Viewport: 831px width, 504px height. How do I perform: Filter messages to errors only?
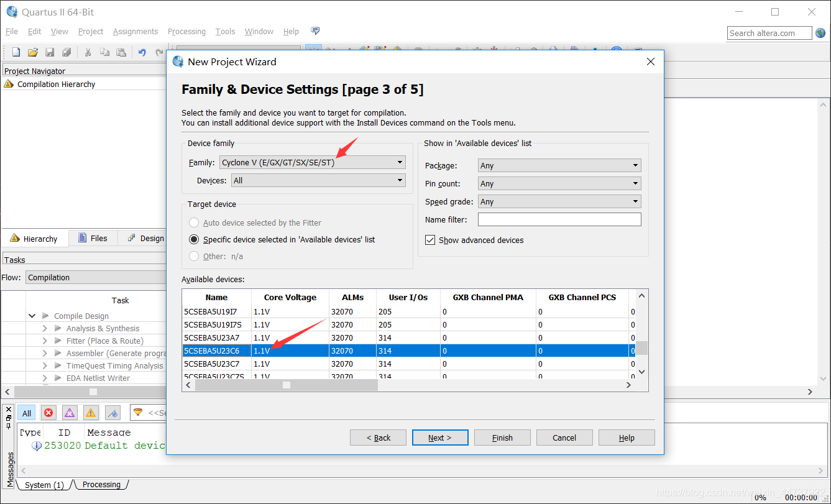[48, 413]
